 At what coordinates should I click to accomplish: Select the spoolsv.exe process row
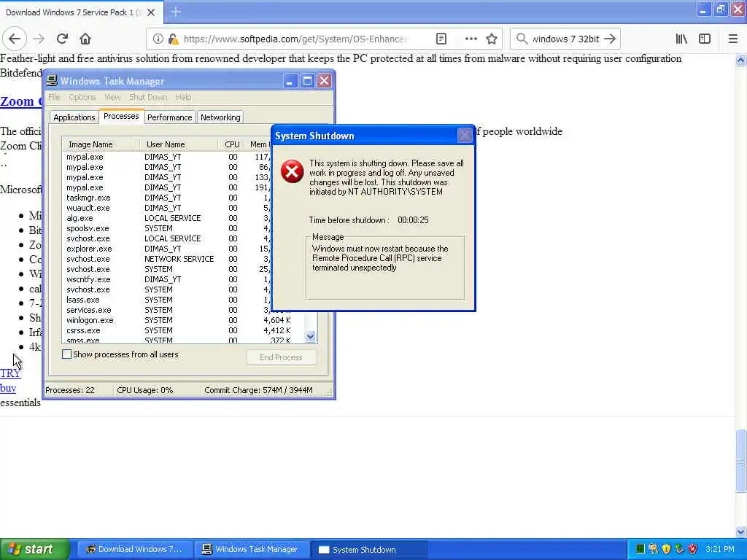pyautogui.click(x=167, y=228)
